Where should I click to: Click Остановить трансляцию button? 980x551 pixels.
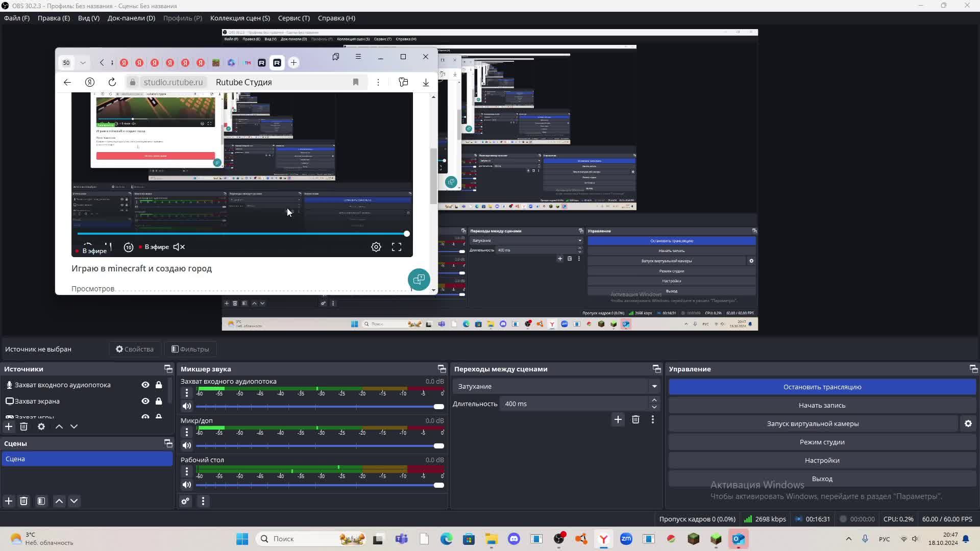[822, 387]
